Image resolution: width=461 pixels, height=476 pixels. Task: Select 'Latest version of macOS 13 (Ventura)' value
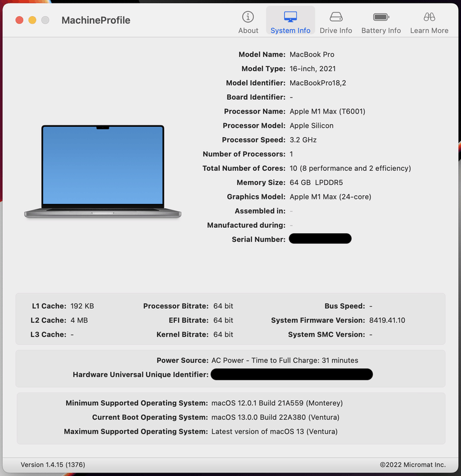click(274, 432)
